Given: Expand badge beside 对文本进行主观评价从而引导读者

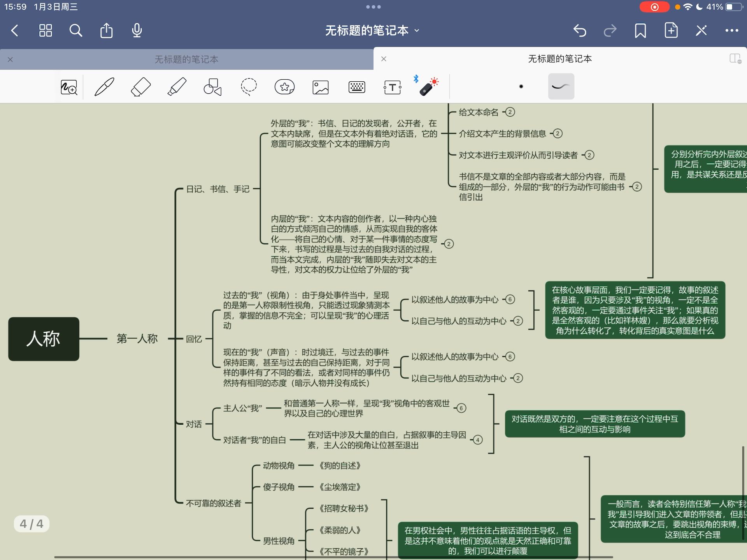Looking at the screenshot, I should click(x=589, y=155).
